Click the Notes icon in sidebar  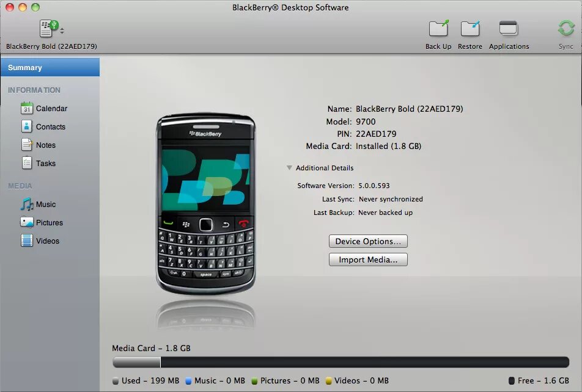[x=27, y=145]
